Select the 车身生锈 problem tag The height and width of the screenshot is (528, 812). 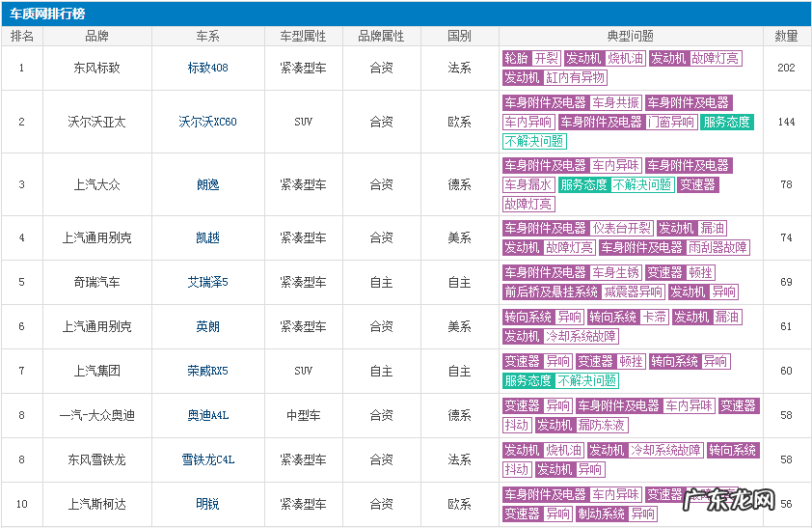pos(616,273)
